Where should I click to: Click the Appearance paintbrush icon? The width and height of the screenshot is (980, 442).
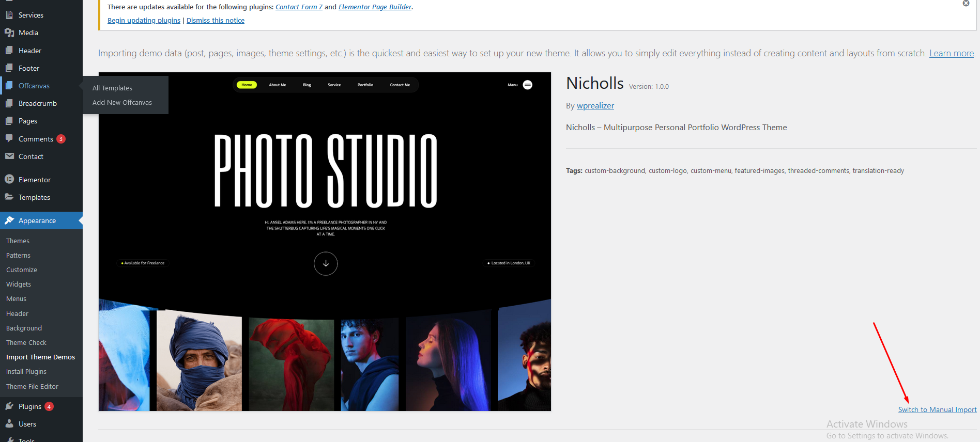point(9,220)
